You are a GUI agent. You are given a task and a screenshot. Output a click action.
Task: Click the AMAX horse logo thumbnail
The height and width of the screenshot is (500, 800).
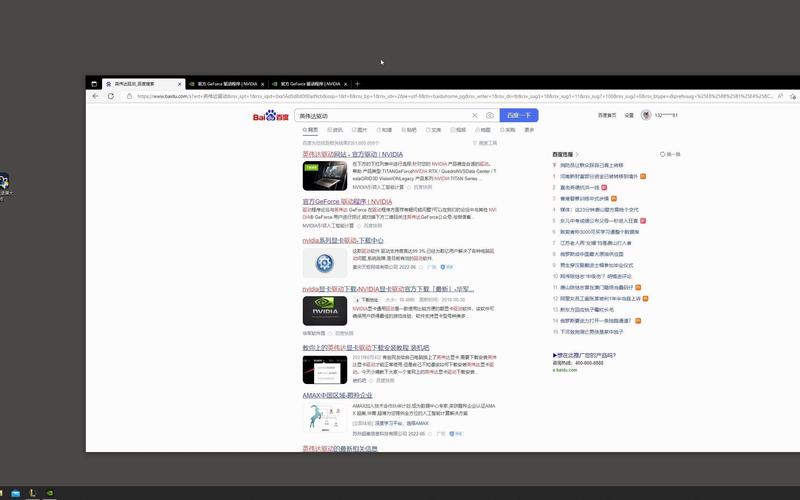click(x=324, y=417)
